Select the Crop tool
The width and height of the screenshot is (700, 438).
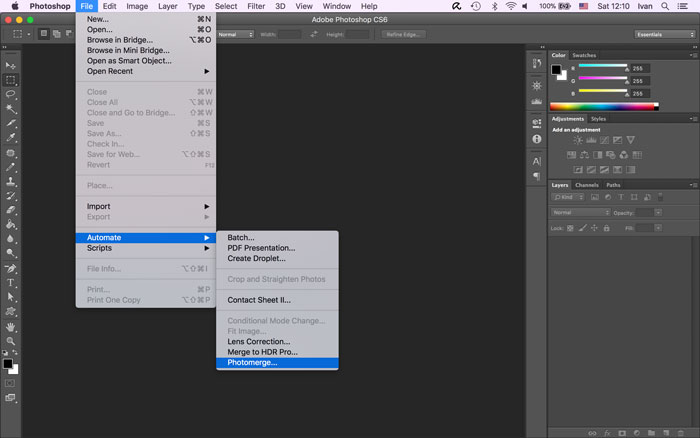[x=10, y=123]
